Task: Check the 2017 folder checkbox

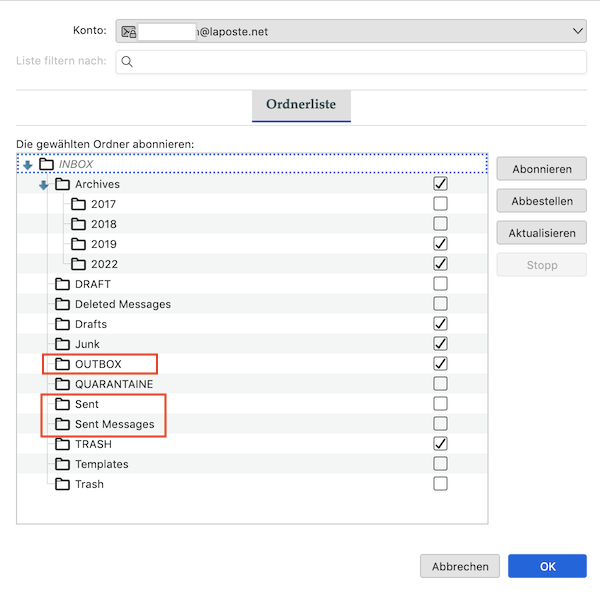Action: pyautogui.click(x=440, y=204)
